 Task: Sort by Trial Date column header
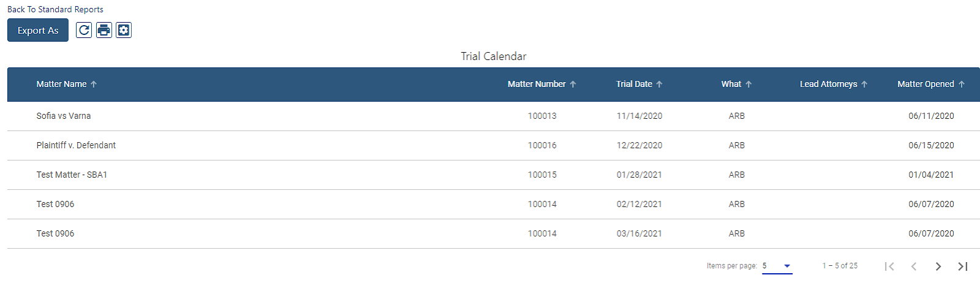click(x=634, y=84)
